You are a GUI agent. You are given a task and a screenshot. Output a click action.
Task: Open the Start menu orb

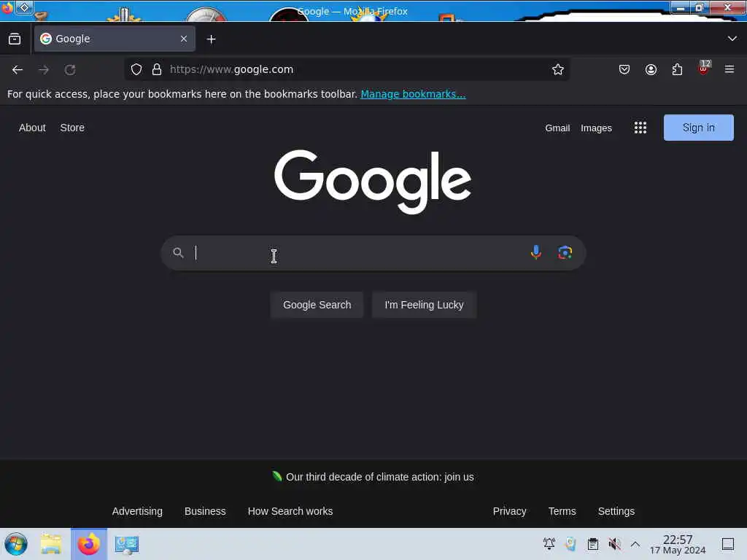pos(16,544)
